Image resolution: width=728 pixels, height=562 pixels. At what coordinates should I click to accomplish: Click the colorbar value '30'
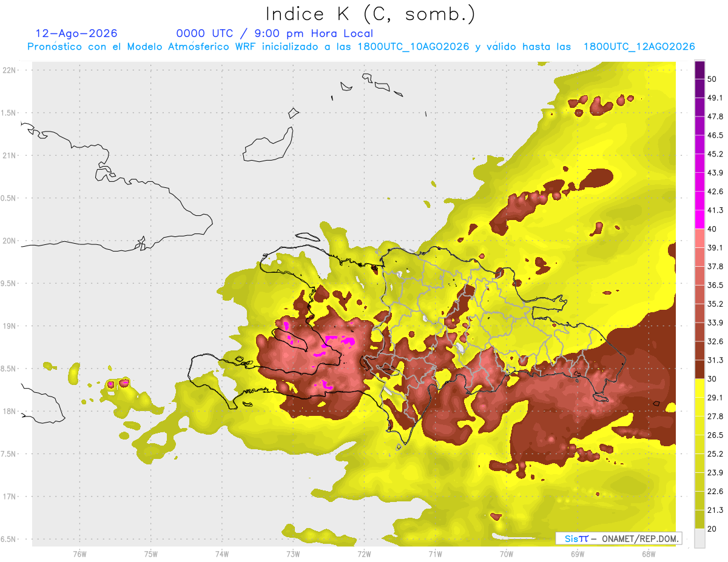point(712,379)
